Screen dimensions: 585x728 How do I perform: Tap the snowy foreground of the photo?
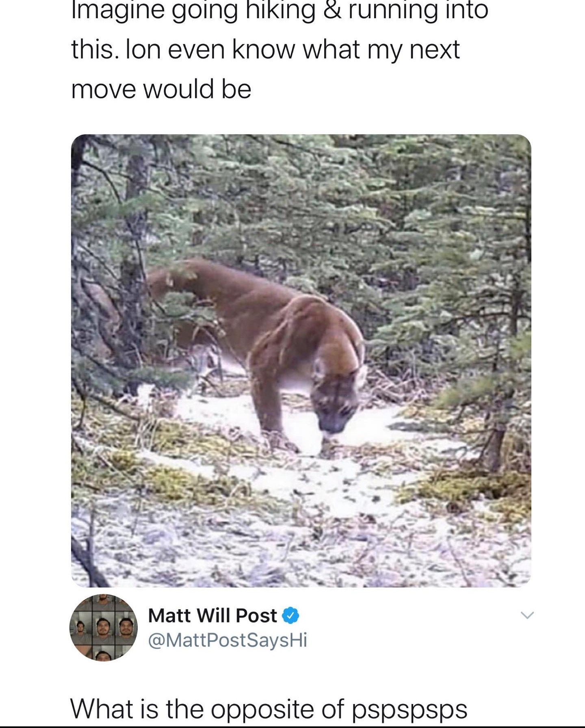click(301, 536)
